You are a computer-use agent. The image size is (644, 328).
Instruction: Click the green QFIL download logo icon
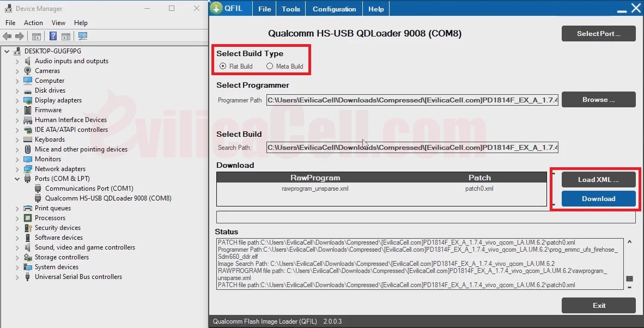tap(217, 8)
